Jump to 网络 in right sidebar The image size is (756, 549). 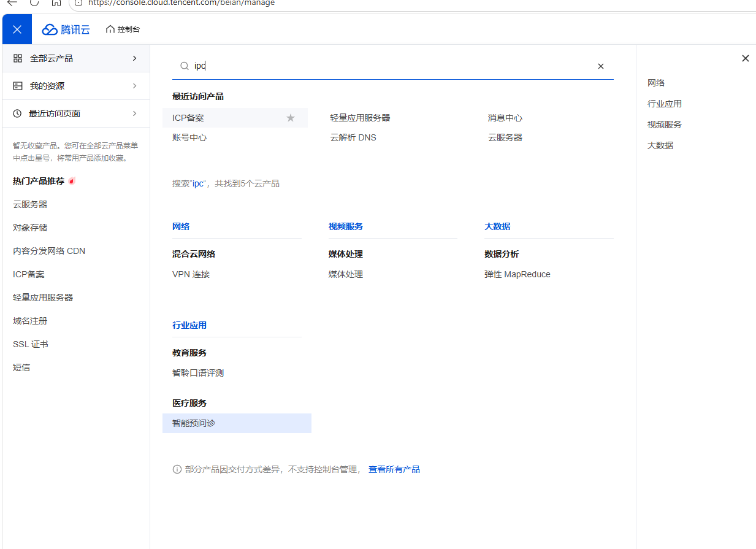656,83
